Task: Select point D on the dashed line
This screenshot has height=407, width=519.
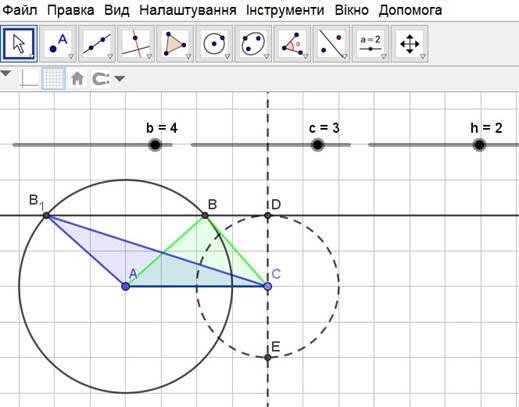Action: pyautogui.click(x=267, y=216)
